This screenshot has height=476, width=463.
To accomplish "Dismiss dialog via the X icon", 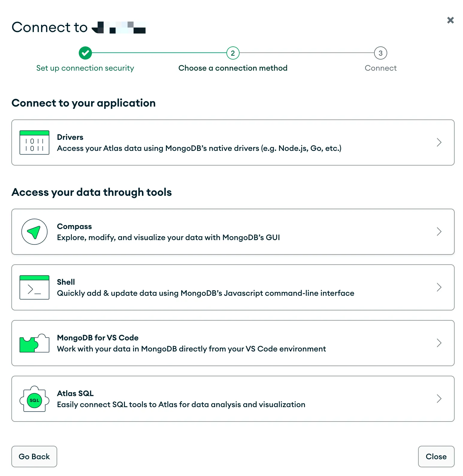I will tap(450, 20).
